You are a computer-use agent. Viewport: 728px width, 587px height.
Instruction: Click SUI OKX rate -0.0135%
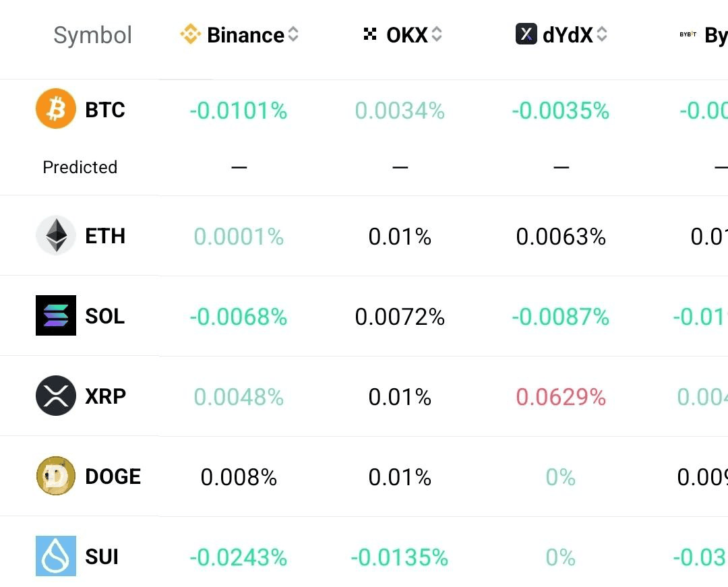point(400,557)
